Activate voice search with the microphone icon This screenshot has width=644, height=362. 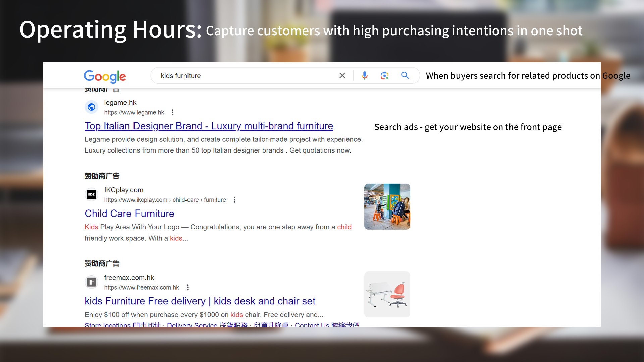[x=365, y=75]
